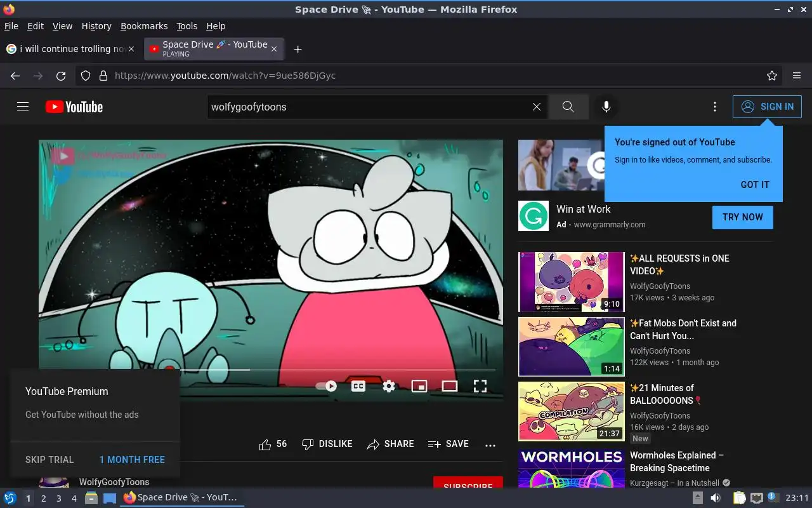Open the YouTube guide hamburger menu

[x=23, y=107]
